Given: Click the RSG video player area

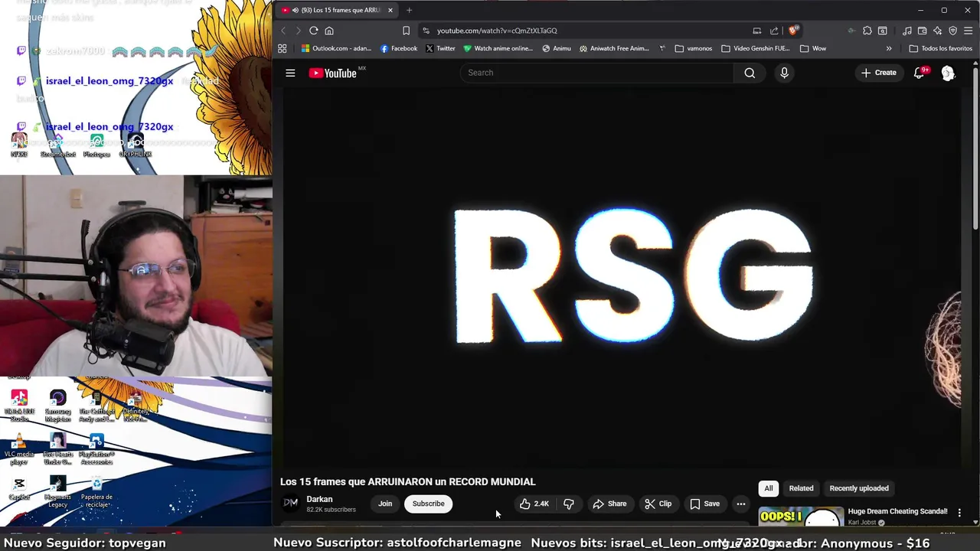Looking at the screenshot, I should pos(622,277).
